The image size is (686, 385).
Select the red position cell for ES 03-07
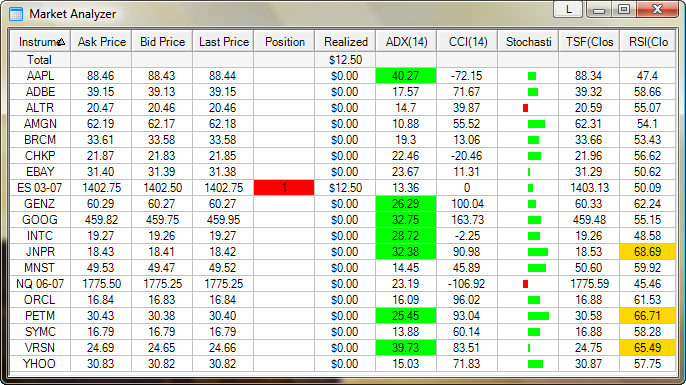[x=284, y=188]
